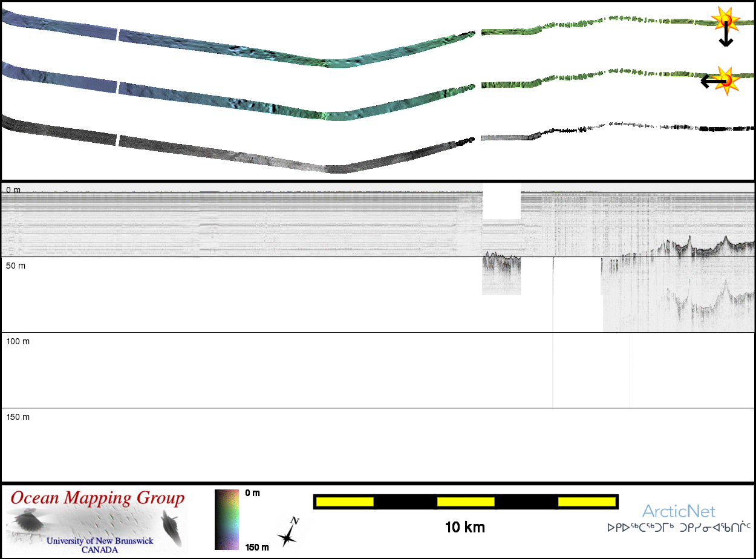Select the first yellow segment of scale bar

pos(345,502)
